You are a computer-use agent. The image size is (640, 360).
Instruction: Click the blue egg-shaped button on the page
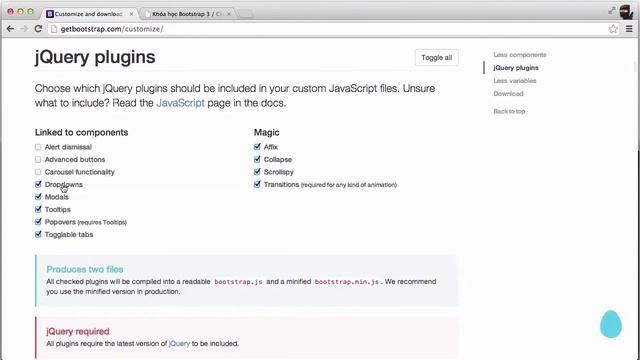tap(611, 324)
